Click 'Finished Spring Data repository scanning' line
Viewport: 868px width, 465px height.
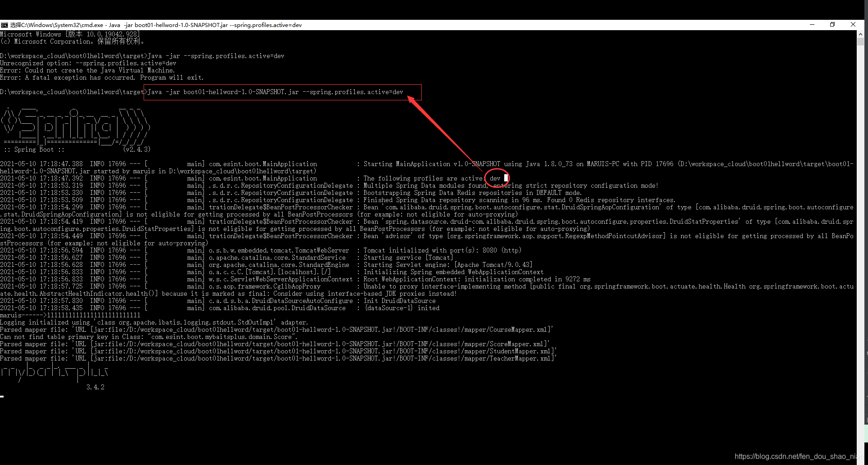coord(519,200)
